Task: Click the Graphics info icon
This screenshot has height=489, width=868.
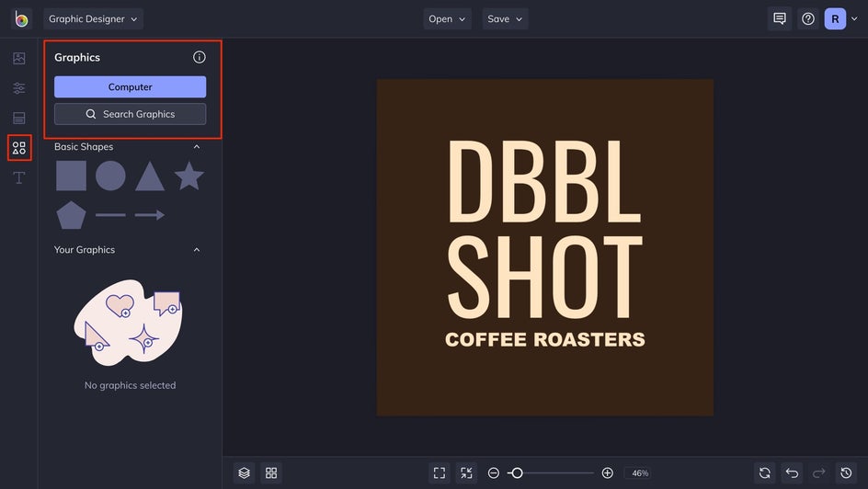Action: [x=200, y=57]
